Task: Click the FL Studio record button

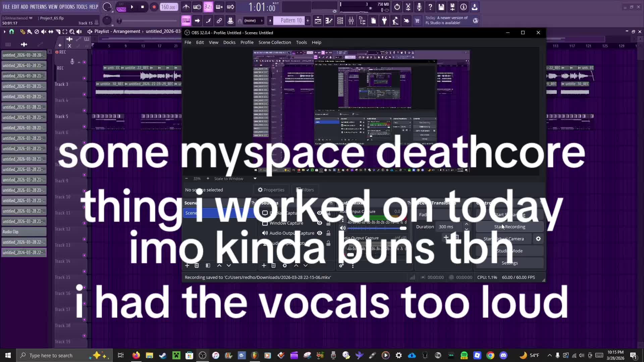Action: click(154, 7)
